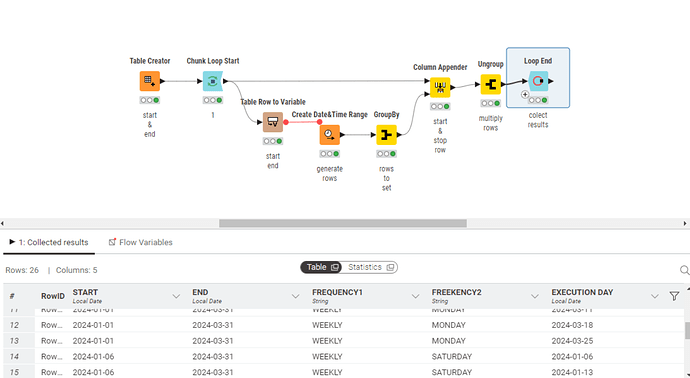Click the 'rows to set' node annotation
690x378 pixels.
click(386, 178)
